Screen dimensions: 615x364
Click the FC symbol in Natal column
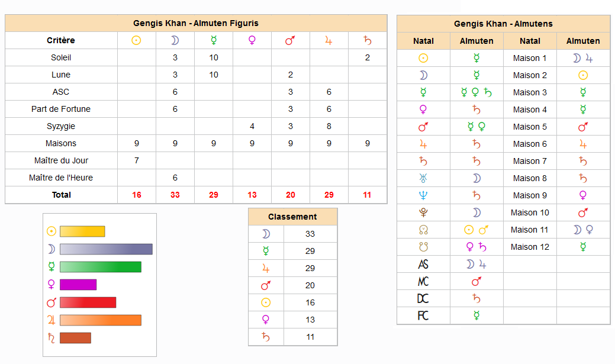point(423,315)
